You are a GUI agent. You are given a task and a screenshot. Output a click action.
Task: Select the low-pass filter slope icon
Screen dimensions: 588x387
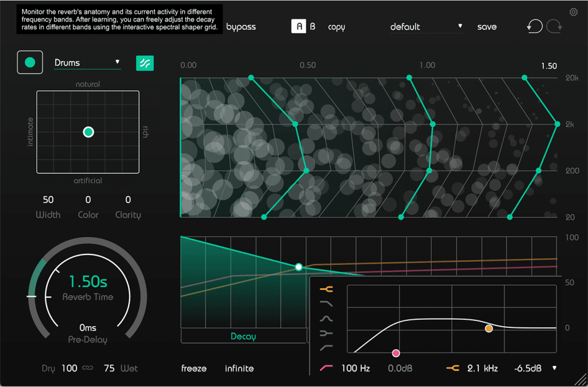(x=326, y=304)
